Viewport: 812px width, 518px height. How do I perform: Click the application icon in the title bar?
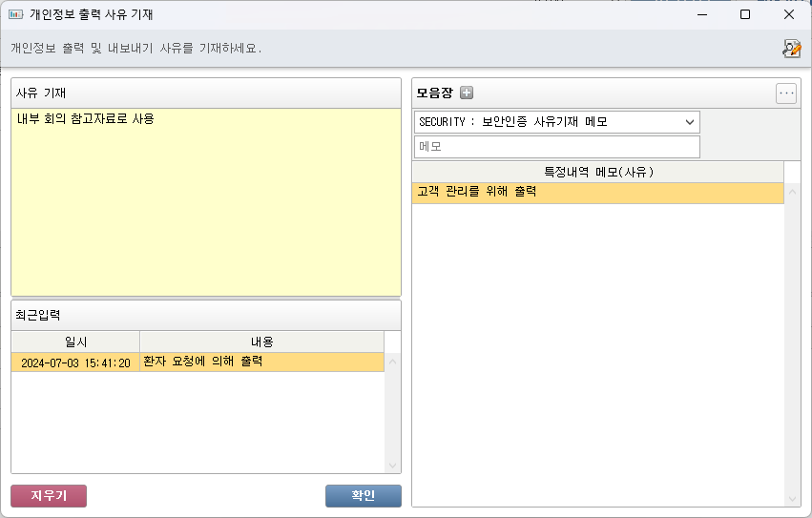click(x=15, y=14)
